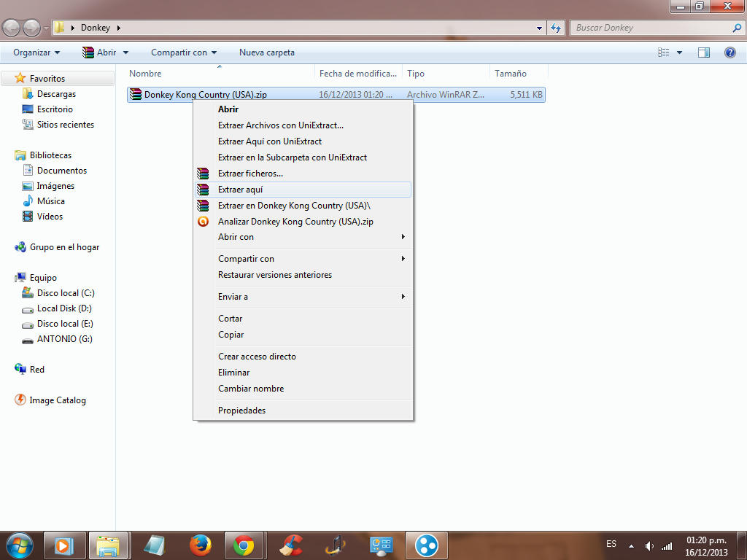Image resolution: width=747 pixels, height=560 pixels.
Task: Open Firefox from the taskbar
Action: click(200, 545)
